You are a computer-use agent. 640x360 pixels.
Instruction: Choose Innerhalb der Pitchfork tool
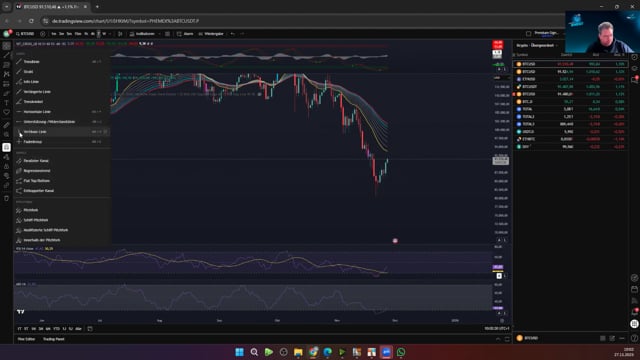[x=62, y=240]
